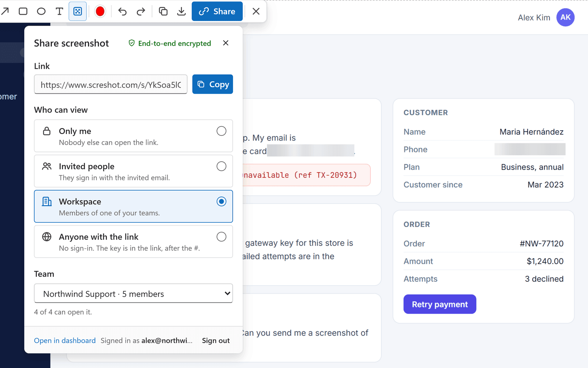Click the Share button in toolbar
588x368 pixels.
(x=217, y=11)
